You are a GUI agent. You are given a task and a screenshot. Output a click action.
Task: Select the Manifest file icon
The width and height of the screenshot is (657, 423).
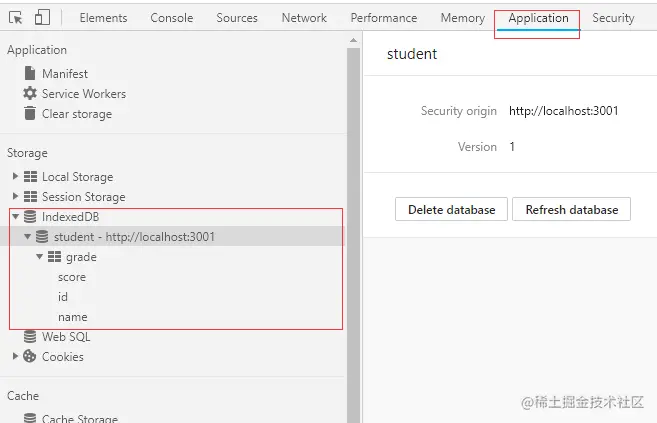click(x=30, y=73)
